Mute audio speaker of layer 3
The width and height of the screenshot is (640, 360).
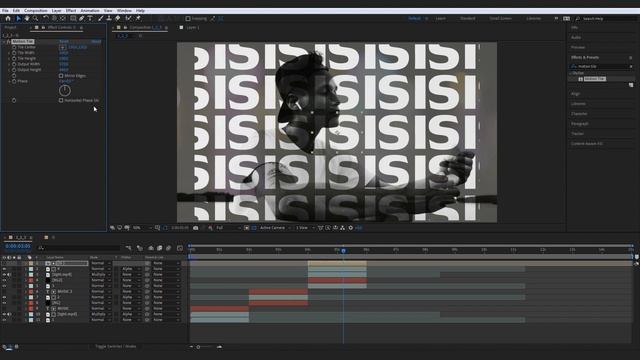9,275
